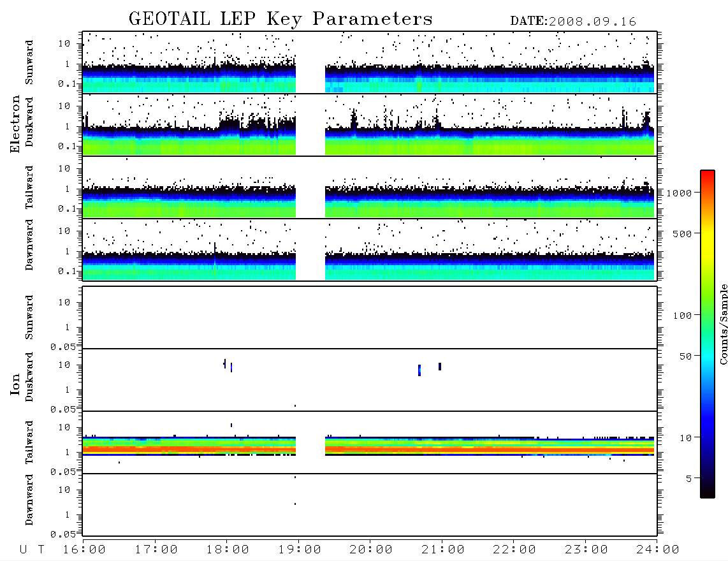
Task: Click the 1000 colorbar tick value
Action: pos(680,193)
